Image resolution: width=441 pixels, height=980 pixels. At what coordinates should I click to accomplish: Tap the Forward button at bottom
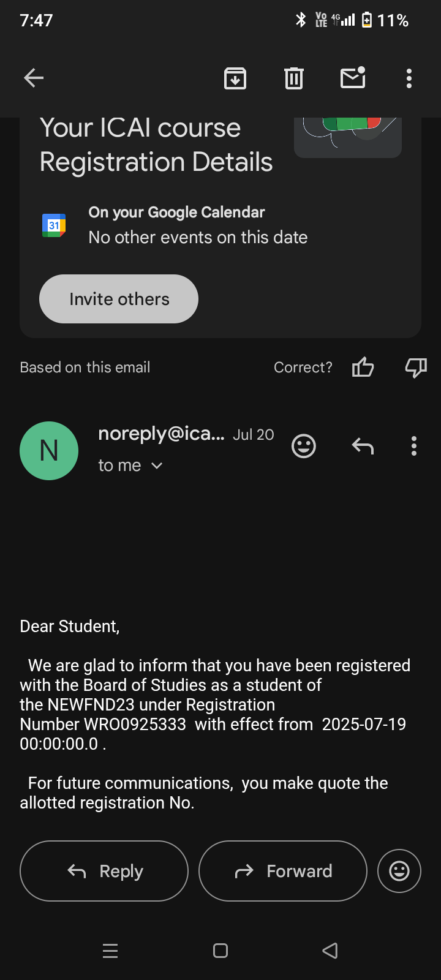[283, 871]
